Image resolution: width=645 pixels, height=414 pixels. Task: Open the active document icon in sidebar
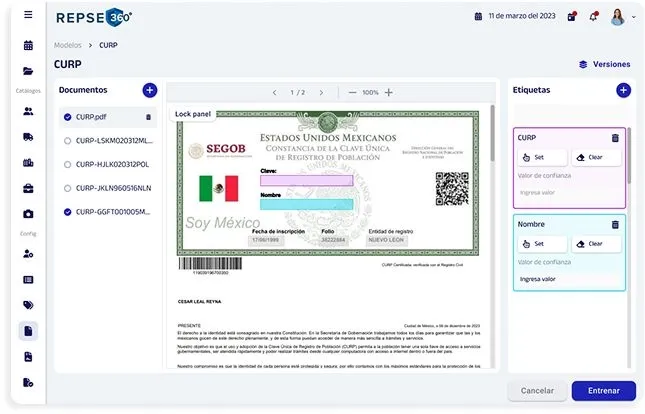pos(28,331)
